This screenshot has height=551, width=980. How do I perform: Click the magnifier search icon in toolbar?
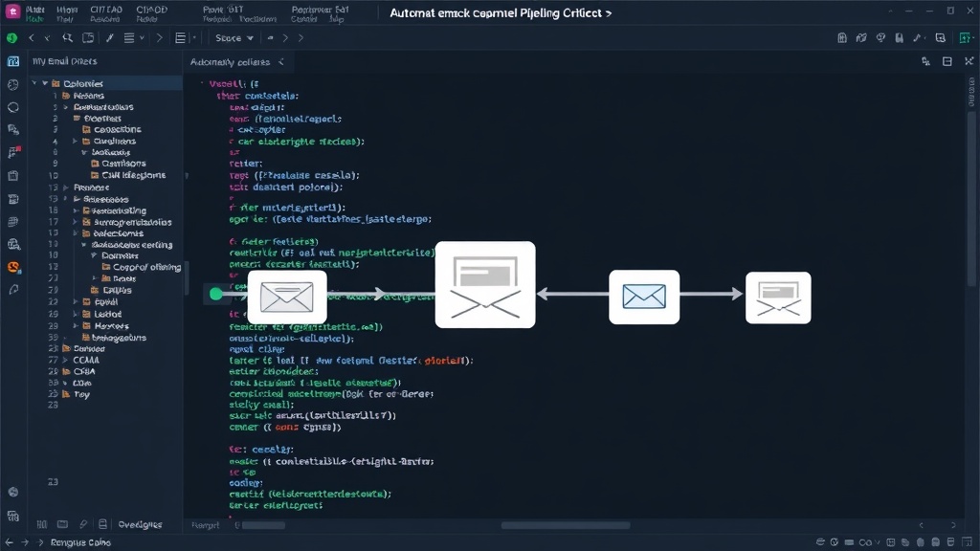click(x=67, y=38)
